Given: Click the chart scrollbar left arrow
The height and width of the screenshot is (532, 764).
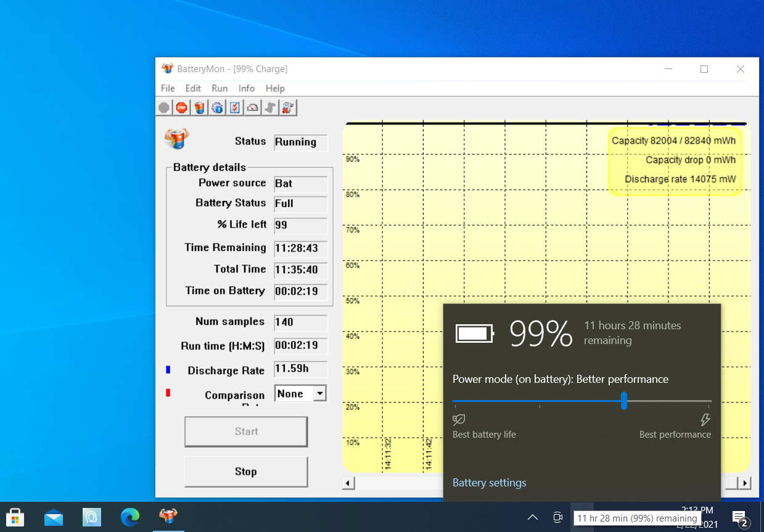Looking at the screenshot, I should click(348, 483).
